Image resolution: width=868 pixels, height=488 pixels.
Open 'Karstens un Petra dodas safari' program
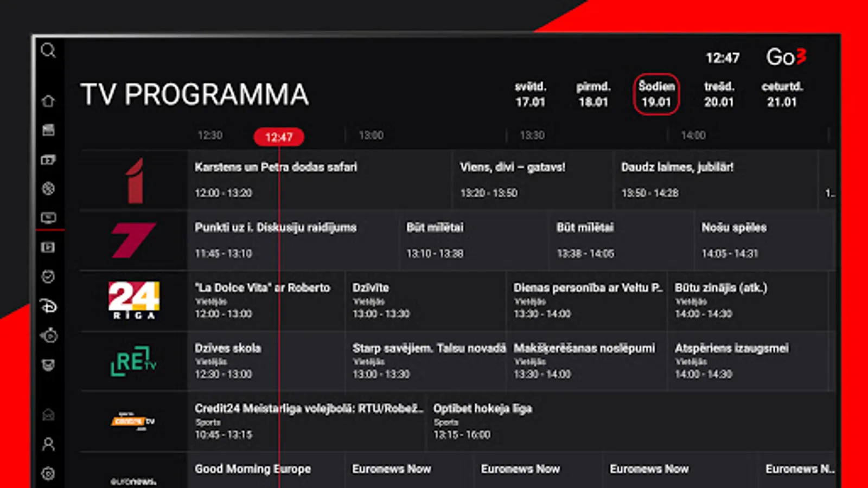click(320, 180)
